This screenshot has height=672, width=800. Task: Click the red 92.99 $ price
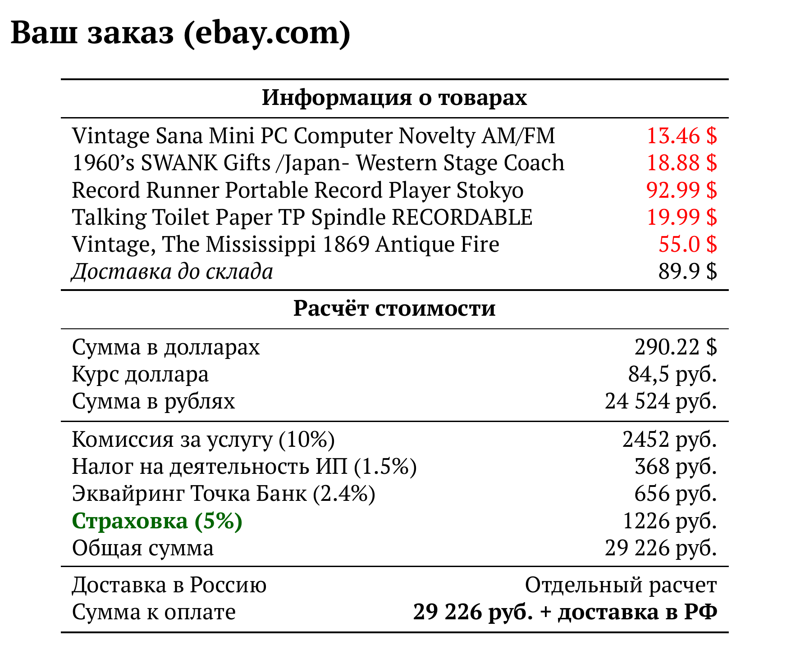point(682,190)
